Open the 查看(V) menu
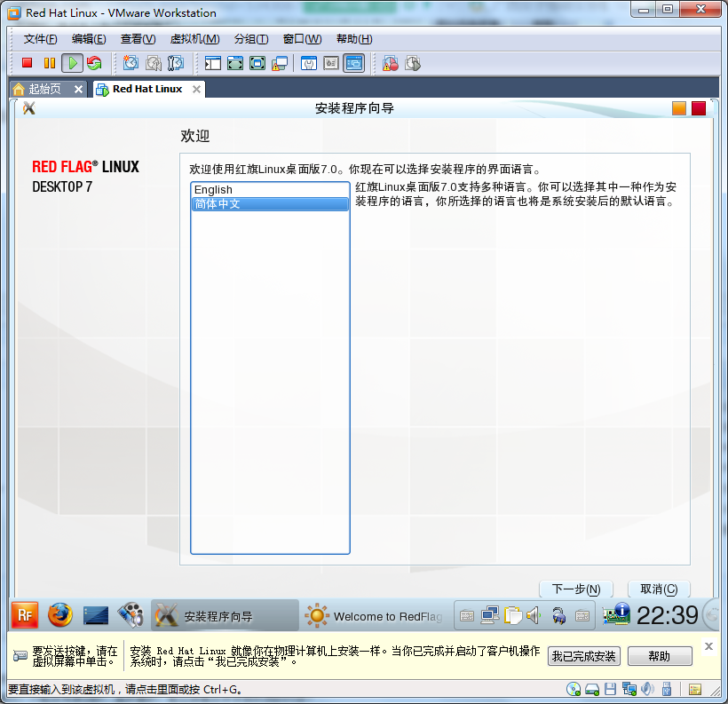 [138, 39]
